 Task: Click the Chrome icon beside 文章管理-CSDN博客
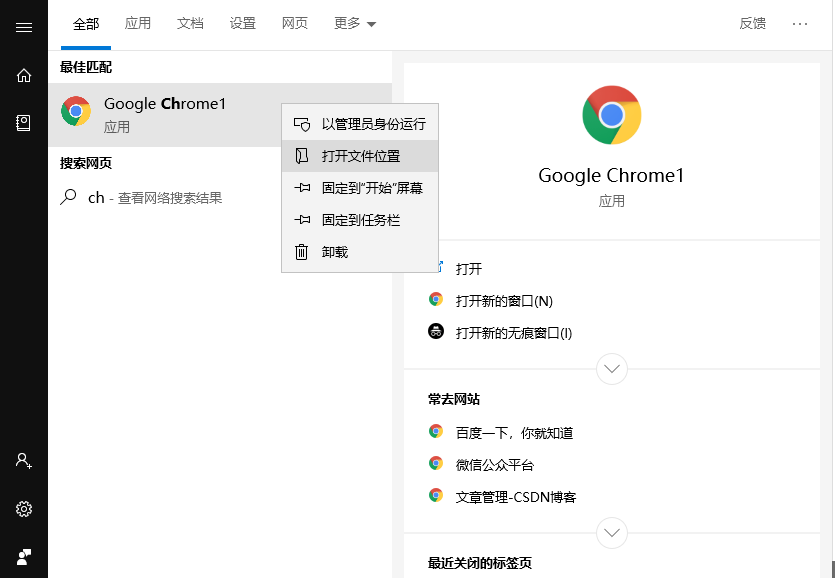point(436,495)
